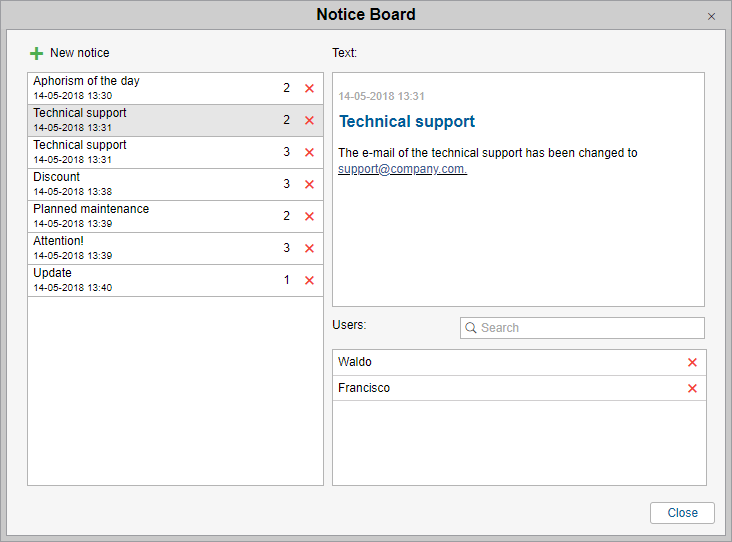The height and width of the screenshot is (542, 732).
Task: Delete the Discount notice
Action: tap(309, 184)
